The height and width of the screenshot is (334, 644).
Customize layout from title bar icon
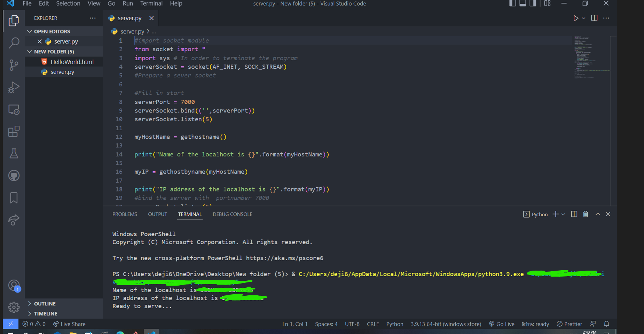point(547,3)
